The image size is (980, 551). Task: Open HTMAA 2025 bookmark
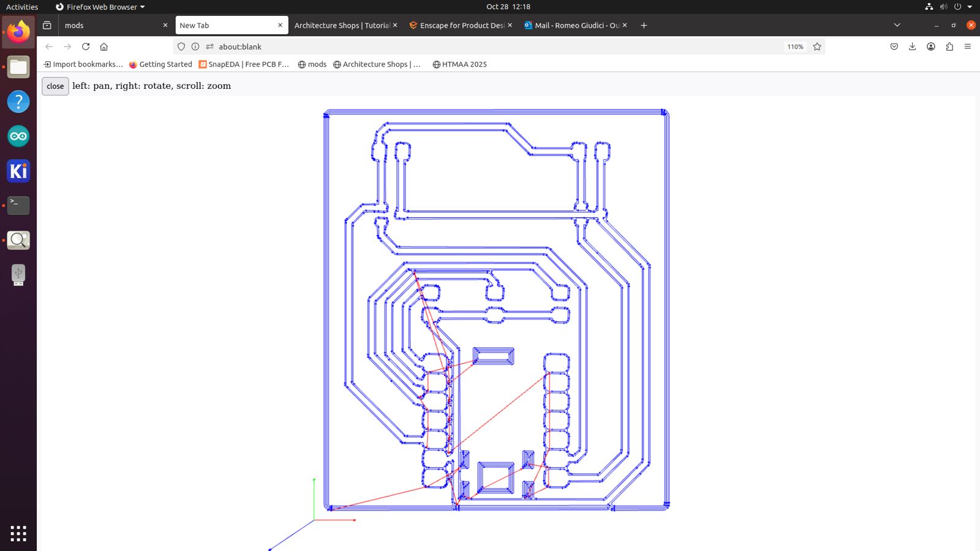click(x=459, y=64)
